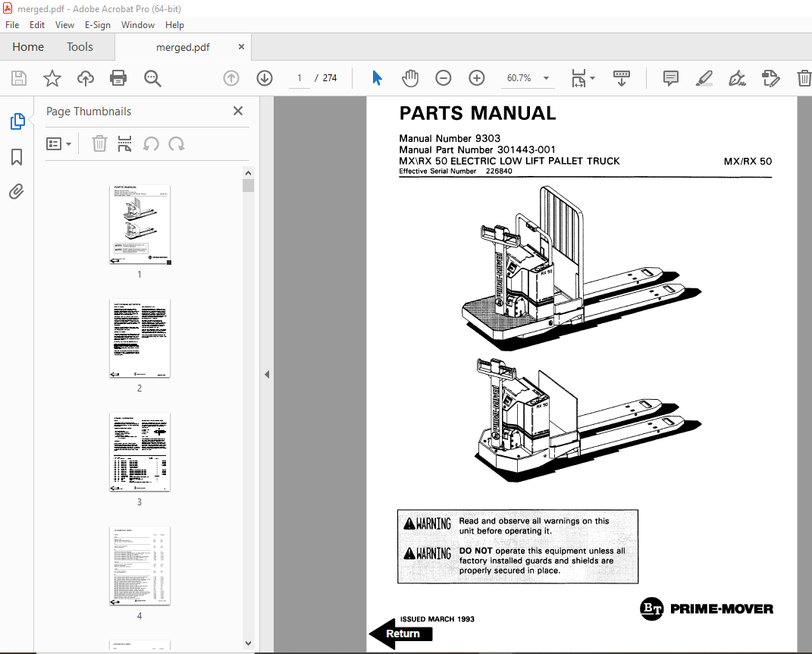
Task: Open the File menu
Action: (x=12, y=25)
